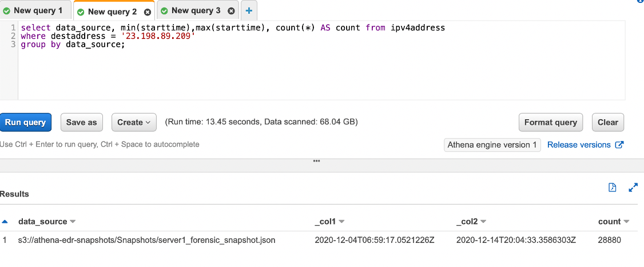The width and height of the screenshot is (644, 267).
Task: Click the Format query button
Action: tap(550, 122)
